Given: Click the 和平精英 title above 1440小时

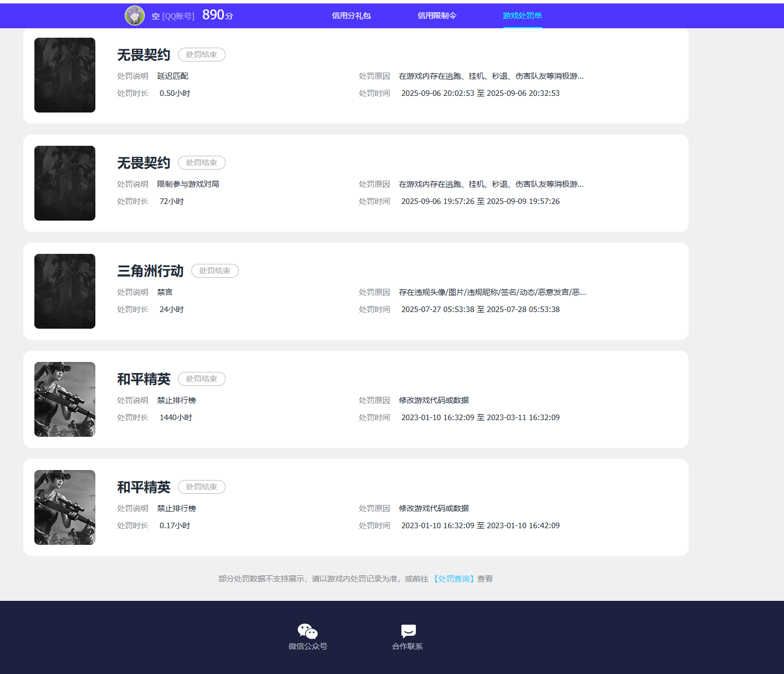Looking at the screenshot, I should (x=144, y=379).
